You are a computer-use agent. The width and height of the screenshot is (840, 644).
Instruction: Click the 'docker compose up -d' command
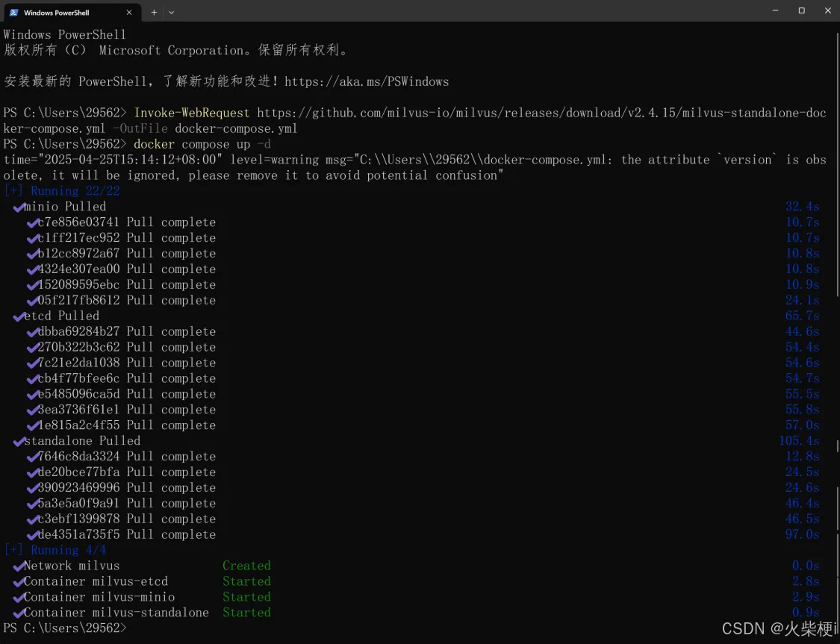[x=202, y=144]
